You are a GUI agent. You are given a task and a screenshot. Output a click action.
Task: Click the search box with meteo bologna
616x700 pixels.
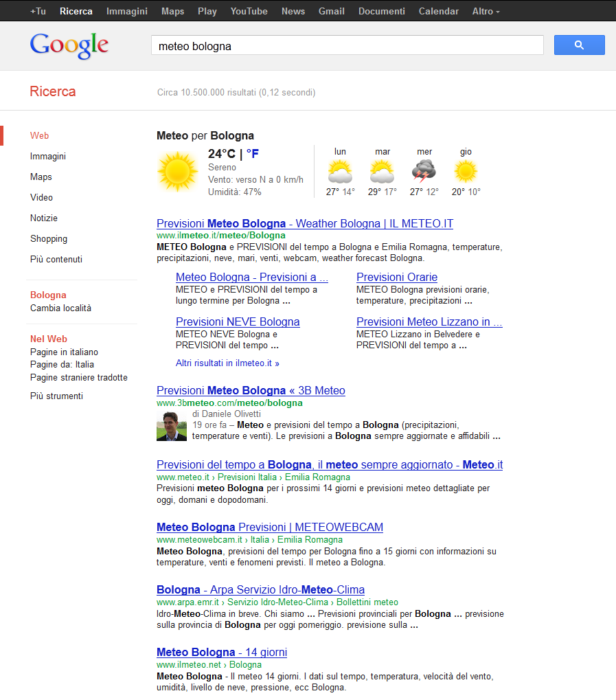pyautogui.click(x=347, y=46)
